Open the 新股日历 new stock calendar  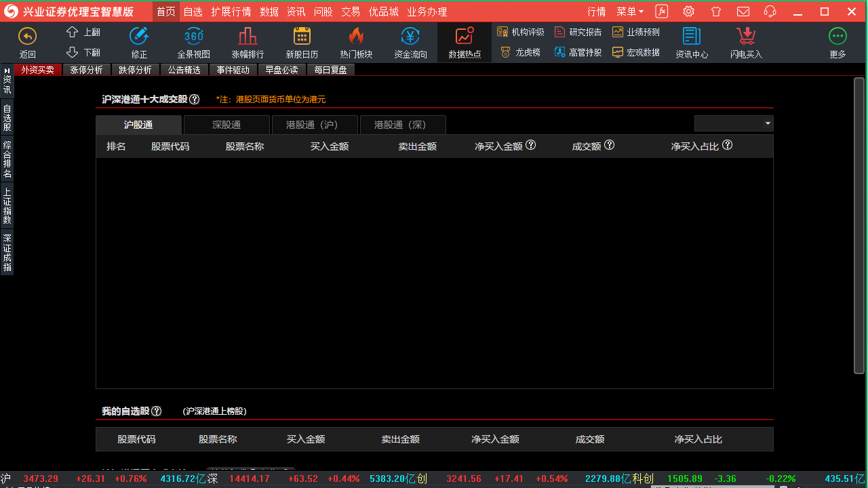(x=301, y=35)
